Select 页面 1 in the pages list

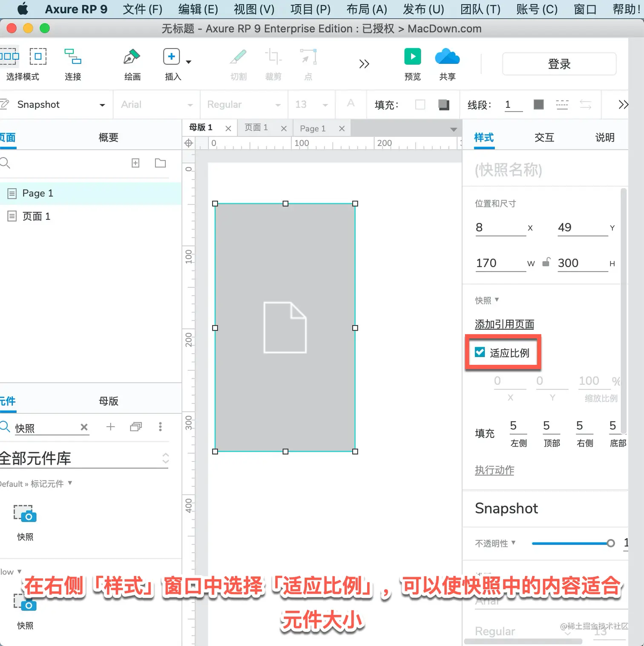[x=91, y=216]
